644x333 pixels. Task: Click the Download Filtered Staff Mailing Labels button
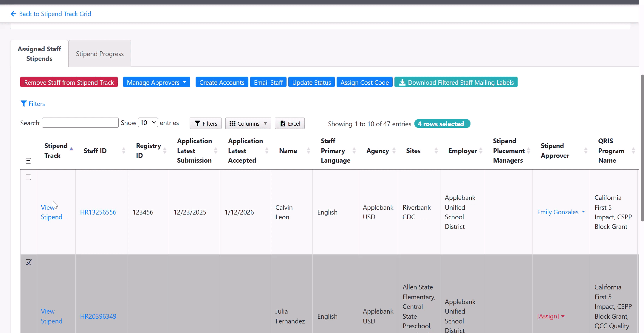click(x=456, y=82)
